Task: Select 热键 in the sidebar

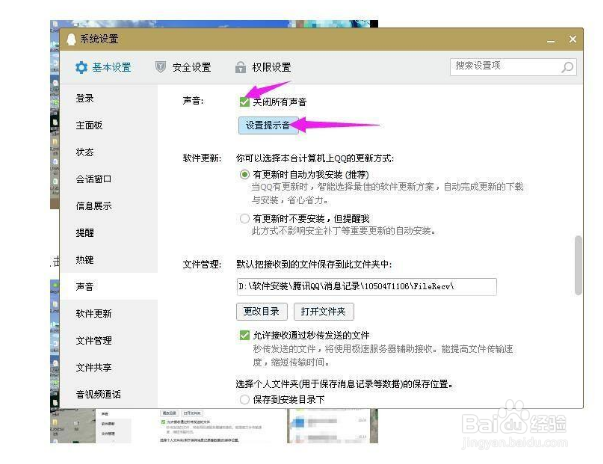Action: 85,259
